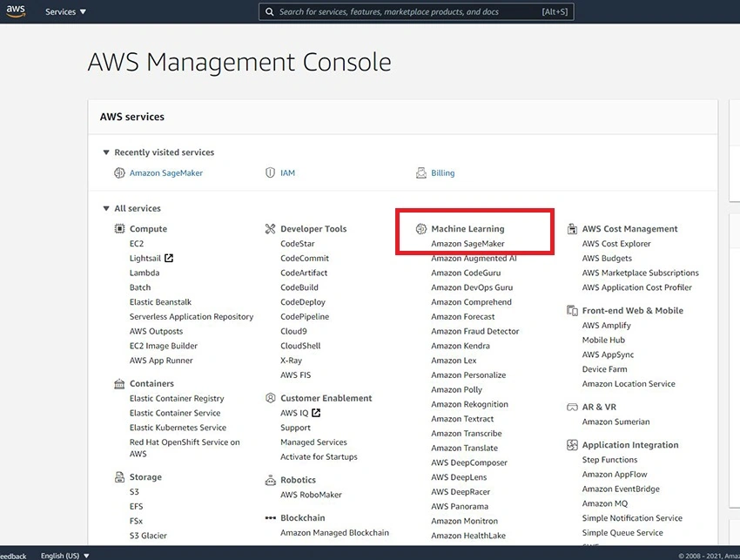The image size is (740, 560).
Task: Click the Robotics category icon
Action: coord(270,480)
